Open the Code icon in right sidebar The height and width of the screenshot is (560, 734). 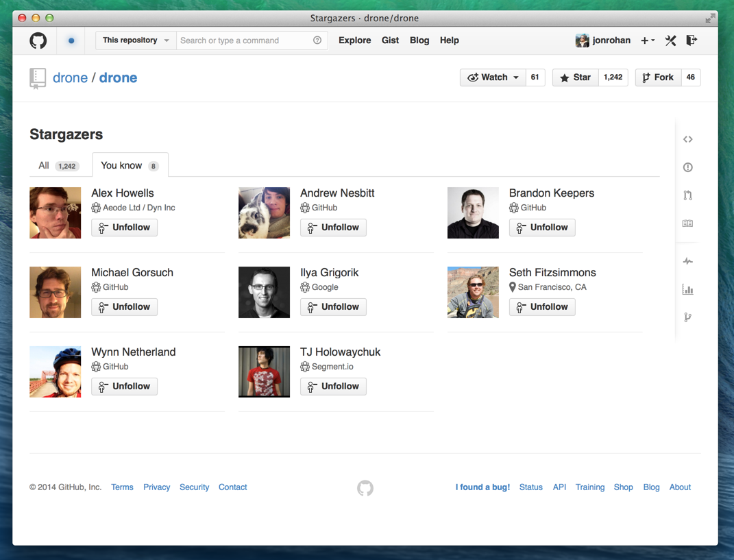tap(687, 139)
